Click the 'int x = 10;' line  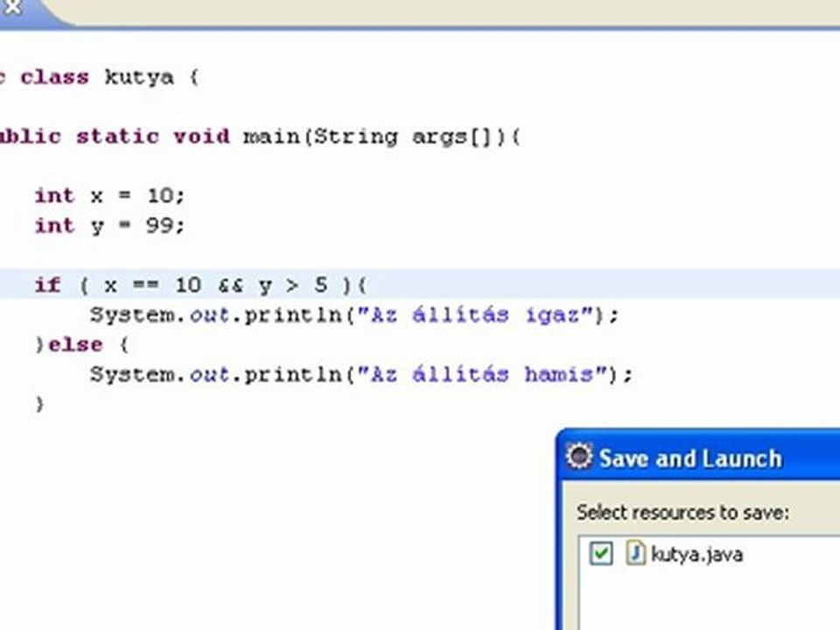point(110,195)
